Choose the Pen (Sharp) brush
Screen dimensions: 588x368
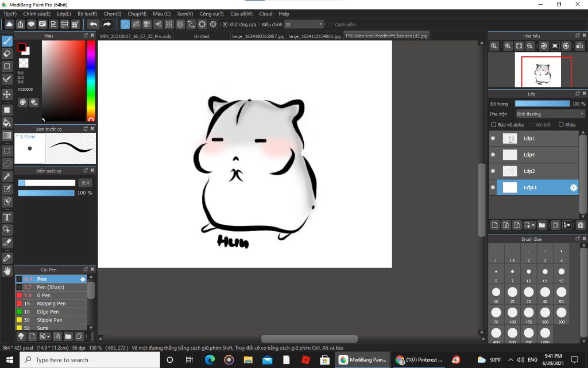click(51, 287)
